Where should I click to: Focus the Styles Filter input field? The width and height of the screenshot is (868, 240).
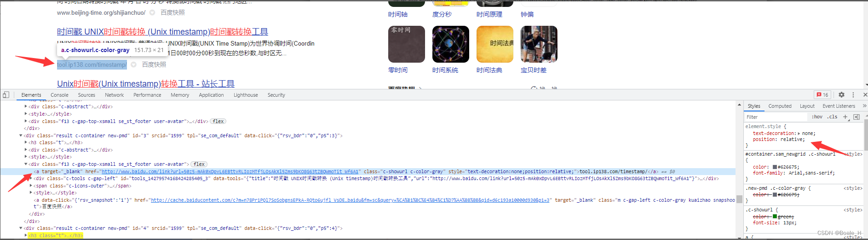pos(776,117)
